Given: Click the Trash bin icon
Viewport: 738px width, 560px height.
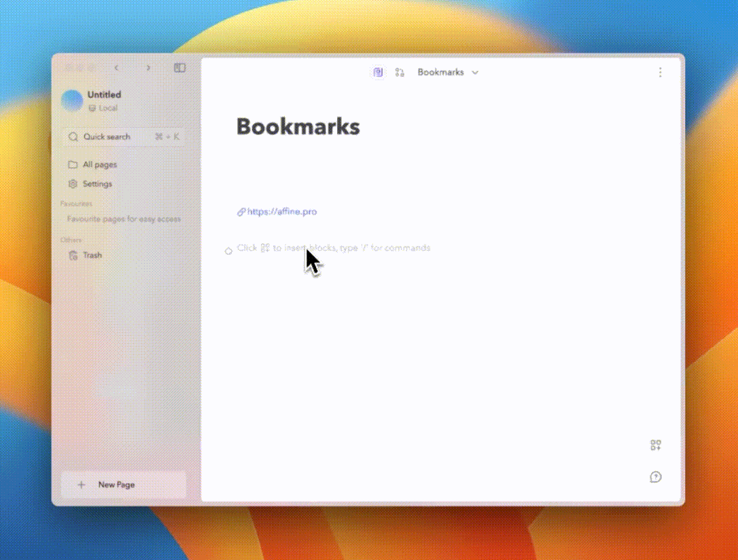Looking at the screenshot, I should pyautogui.click(x=73, y=255).
